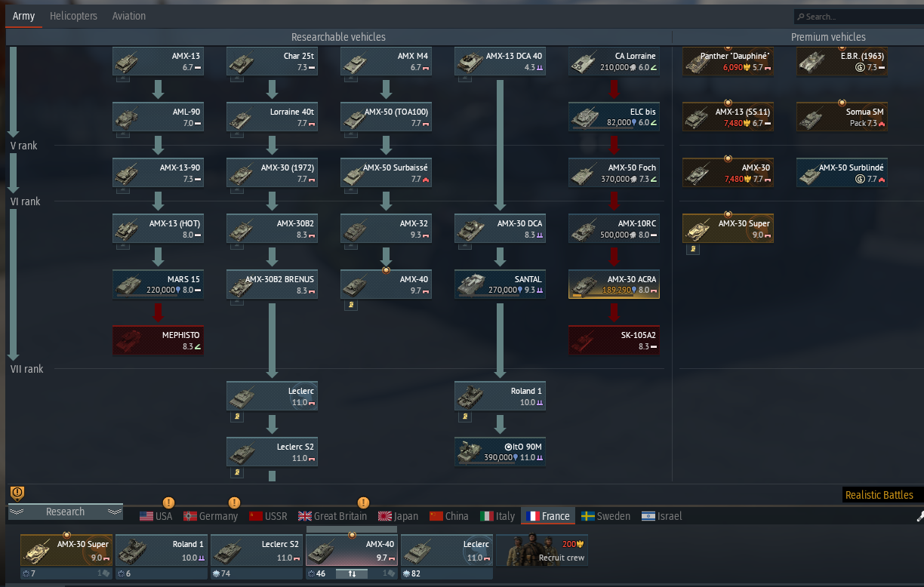Click the AMX-50 Foch card

click(614, 173)
